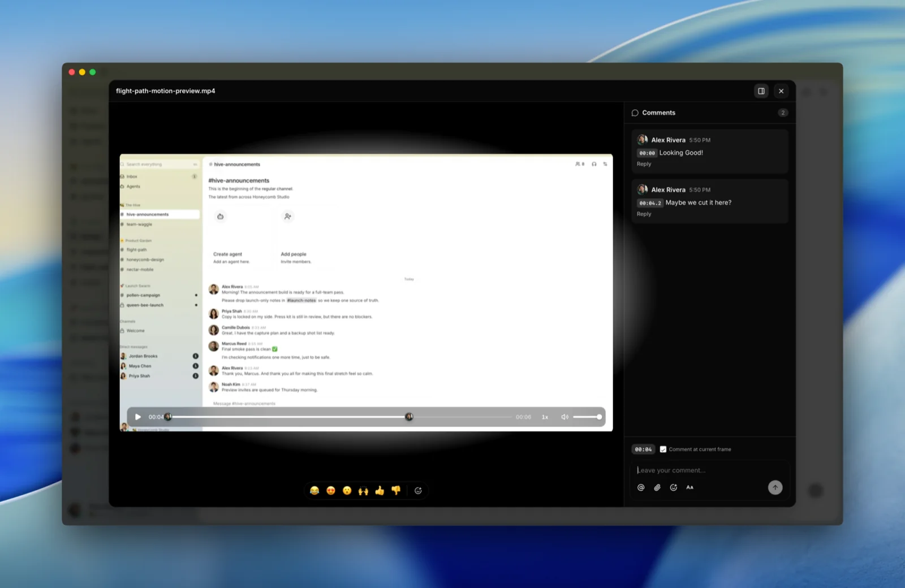Toggle text formatting with the AA icon
The height and width of the screenshot is (588, 905).
click(690, 487)
